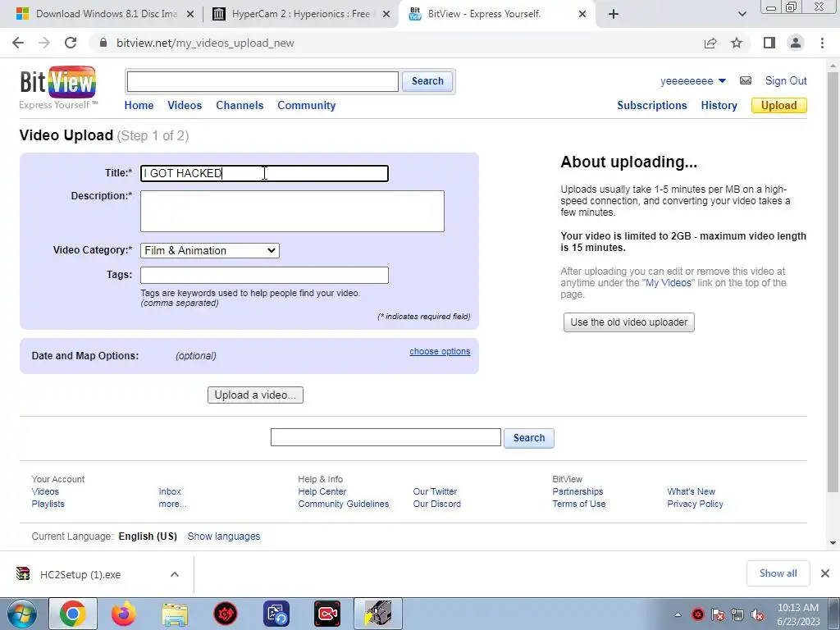Screen dimensions: 840x630
Task: Open History
Action: (719, 106)
